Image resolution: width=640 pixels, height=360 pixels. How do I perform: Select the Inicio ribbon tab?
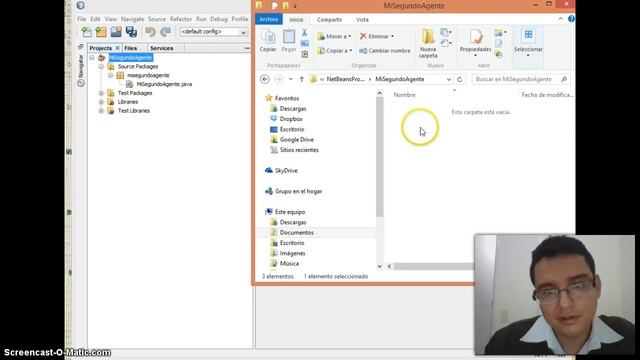tap(296, 20)
